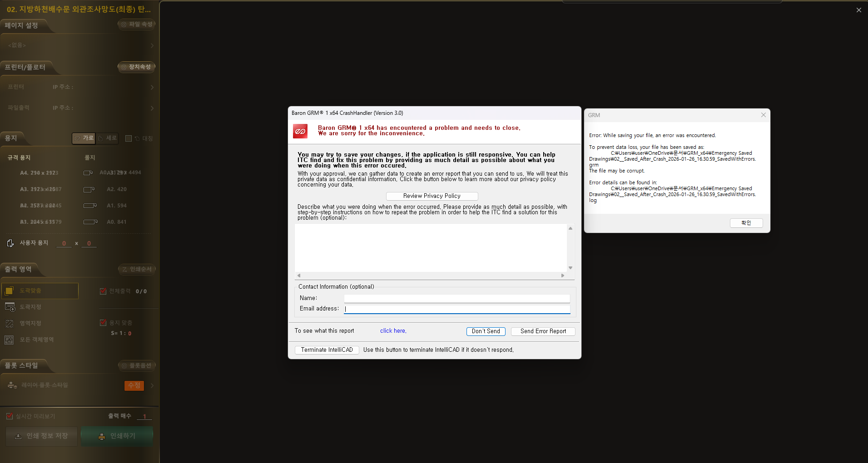Toggle the 대칭 checkbox
Screen dimensions: 868x463
click(x=129, y=138)
